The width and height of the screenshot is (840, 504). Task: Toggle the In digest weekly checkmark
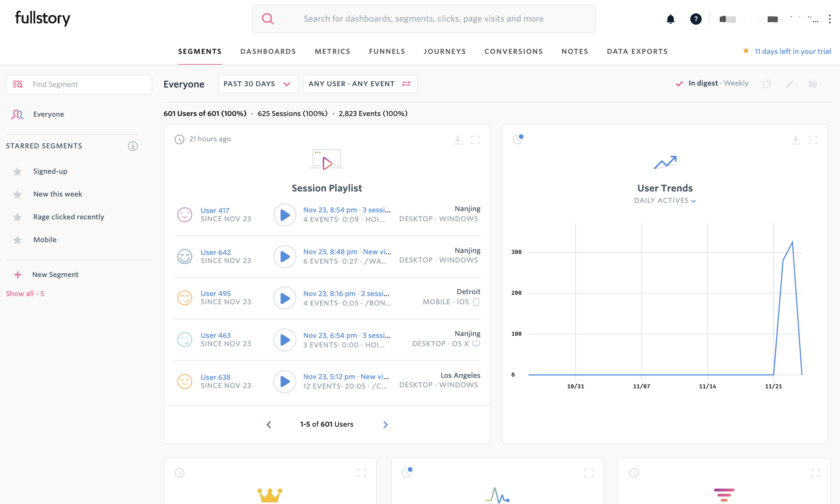click(x=679, y=84)
